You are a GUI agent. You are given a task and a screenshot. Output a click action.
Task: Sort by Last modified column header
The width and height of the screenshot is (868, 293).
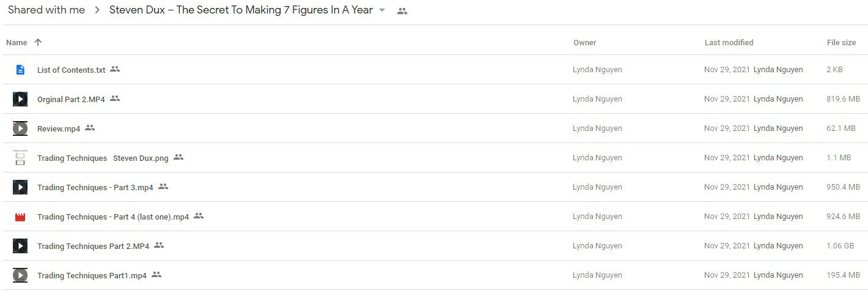coord(729,43)
